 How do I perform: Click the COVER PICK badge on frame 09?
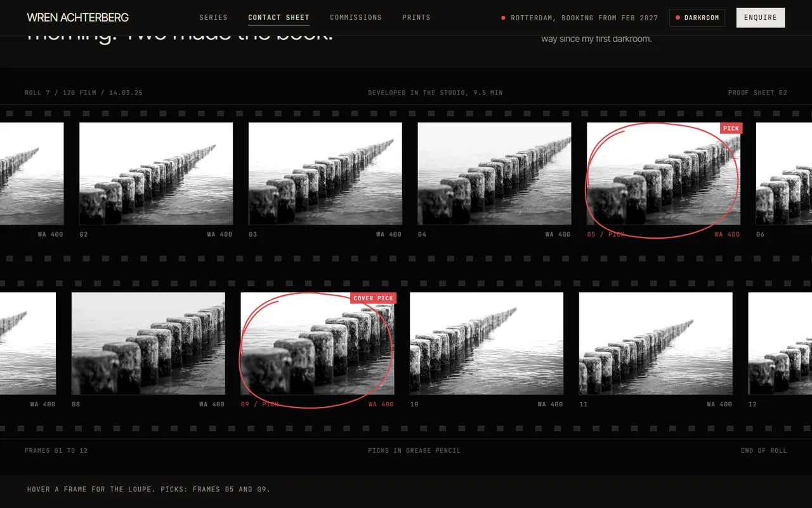click(x=373, y=298)
